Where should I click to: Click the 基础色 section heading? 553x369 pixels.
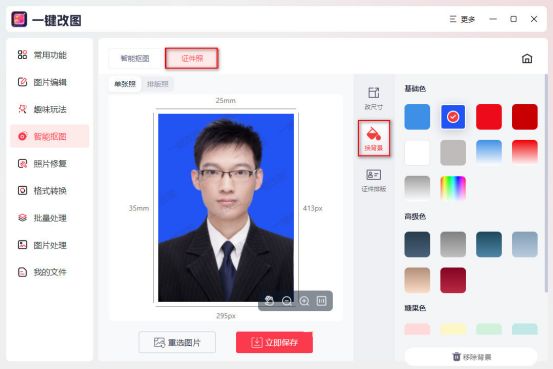coord(415,89)
